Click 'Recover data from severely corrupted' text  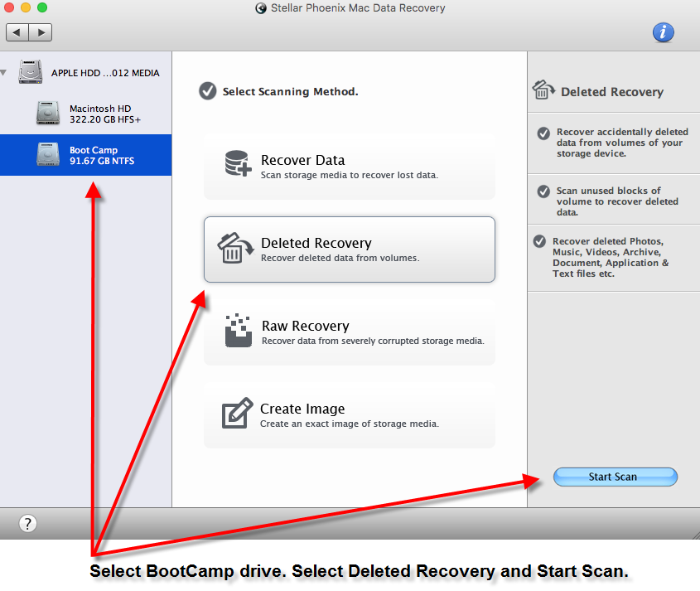(373, 341)
